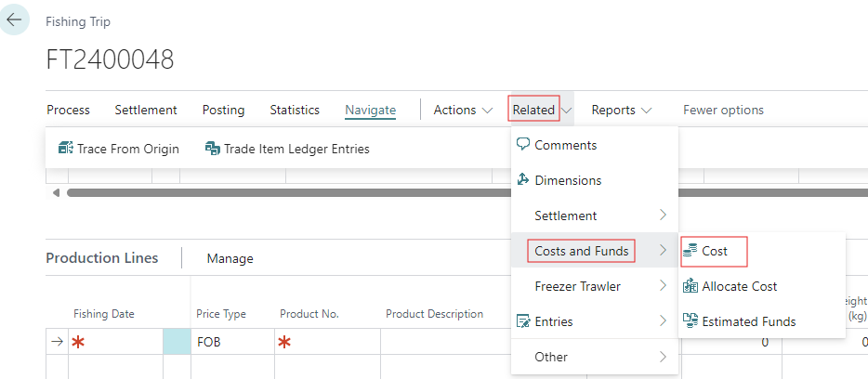Viewport: 868px width, 379px height.
Task: Select the Cost coins icon
Action: point(690,251)
